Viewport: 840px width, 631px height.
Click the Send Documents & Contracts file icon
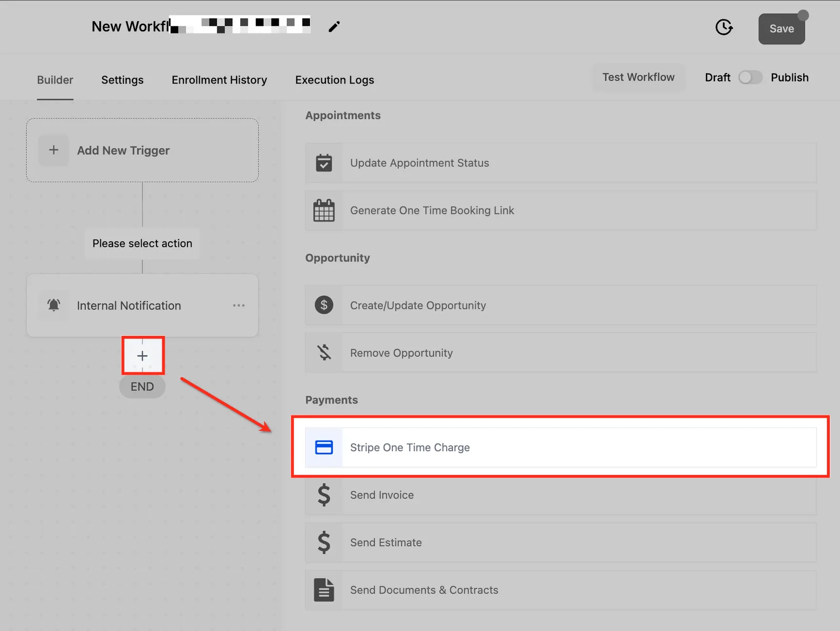click(324, 590)
